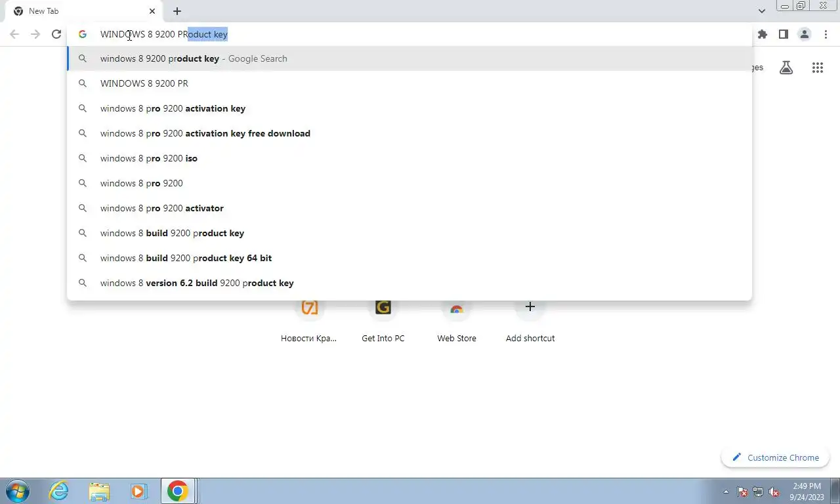Close the New Tab tab
Screen dimensions: 840x504
coord(152,11)
